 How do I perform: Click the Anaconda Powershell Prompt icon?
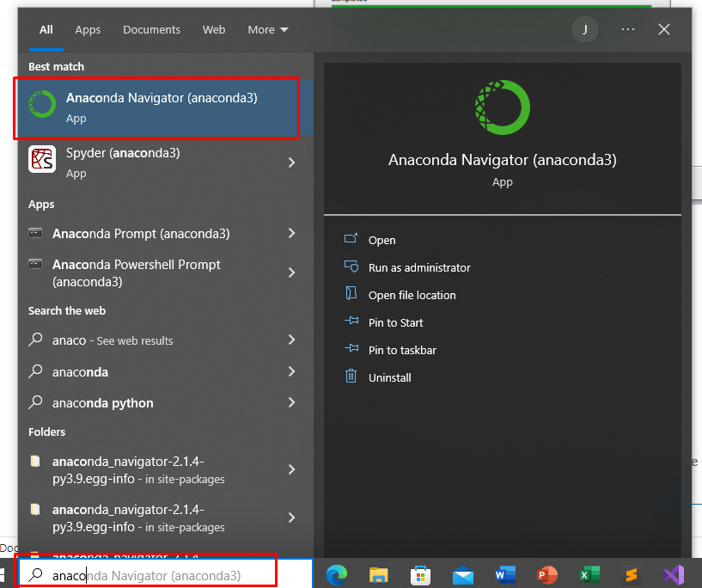coord(35,264)
